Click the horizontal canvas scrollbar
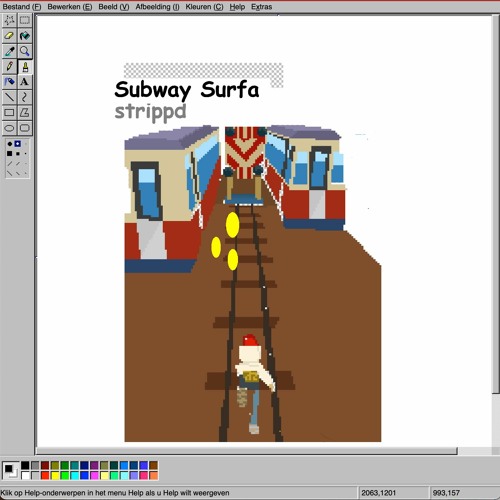The height and width of the screenshot is (500, 500). tap(247, 451)
